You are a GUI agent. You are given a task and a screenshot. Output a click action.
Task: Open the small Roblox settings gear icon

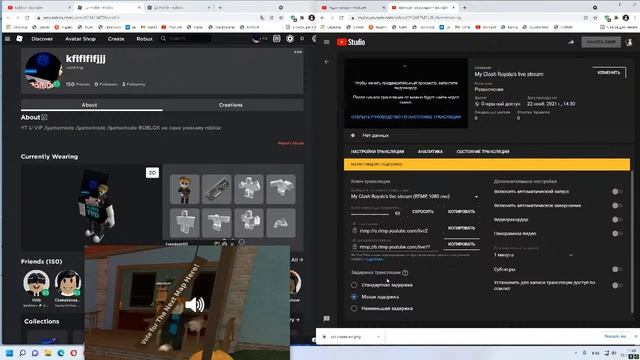click(x=302, y=39)
